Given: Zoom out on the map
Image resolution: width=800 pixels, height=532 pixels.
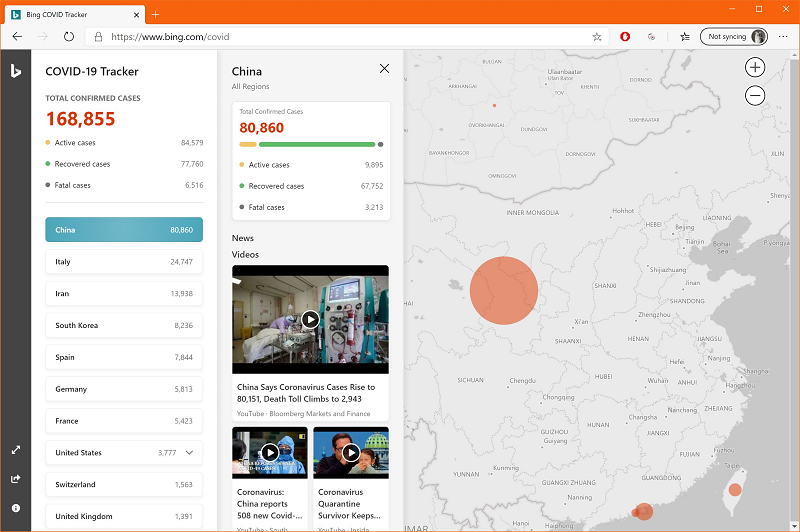Looking at the screenshot, I should [x=755, y=96].
